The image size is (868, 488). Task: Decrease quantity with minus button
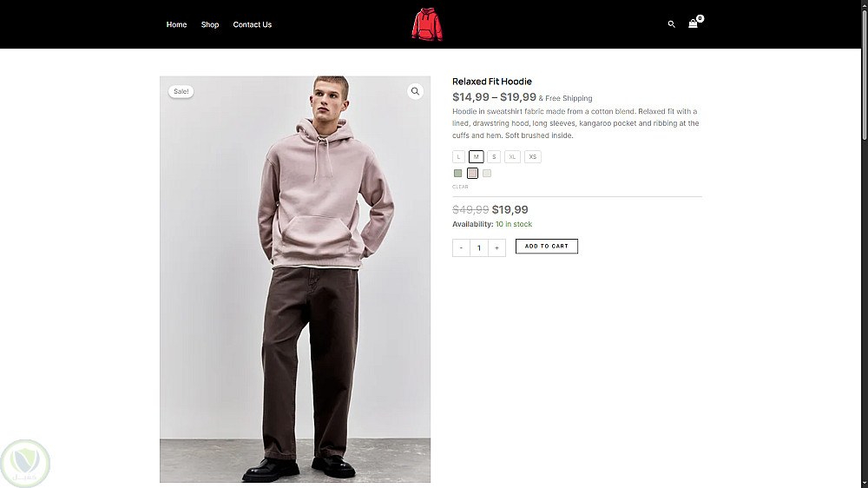(461, 247)
